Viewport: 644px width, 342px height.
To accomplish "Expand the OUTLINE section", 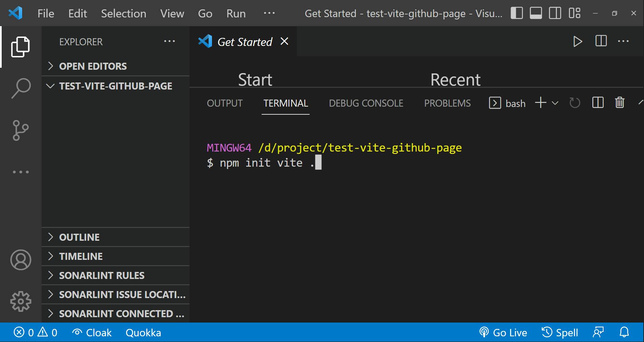I will tap(116, 237).
